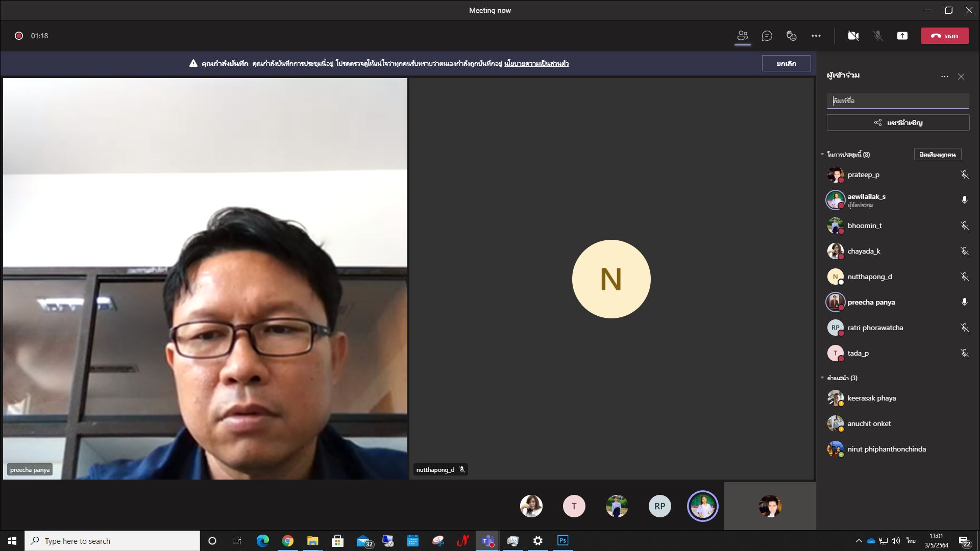Open the participants panel more options ellipsis
This screenshot has height=551, width=980.
coord(944,77)
